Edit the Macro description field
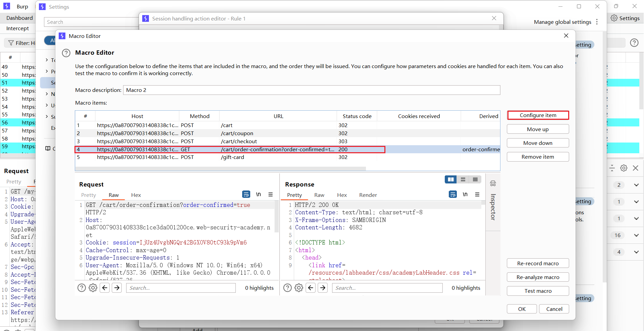The height and width of the screenshot is (331, 644). pos(312,90)
